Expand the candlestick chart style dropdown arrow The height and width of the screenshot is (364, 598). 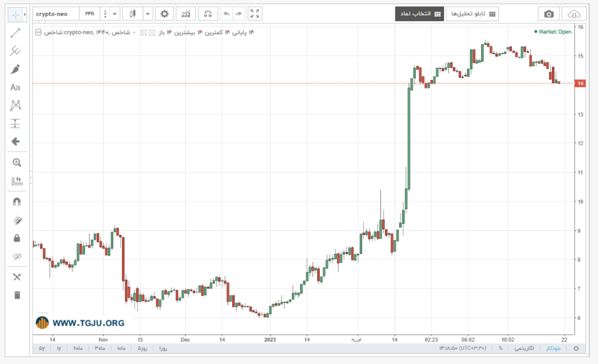point(148,14)
